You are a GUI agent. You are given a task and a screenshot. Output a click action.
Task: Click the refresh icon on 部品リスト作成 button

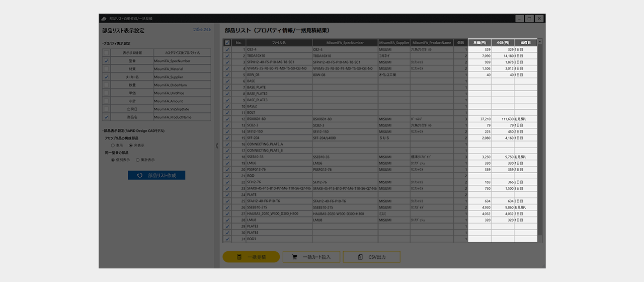point(139,176)
